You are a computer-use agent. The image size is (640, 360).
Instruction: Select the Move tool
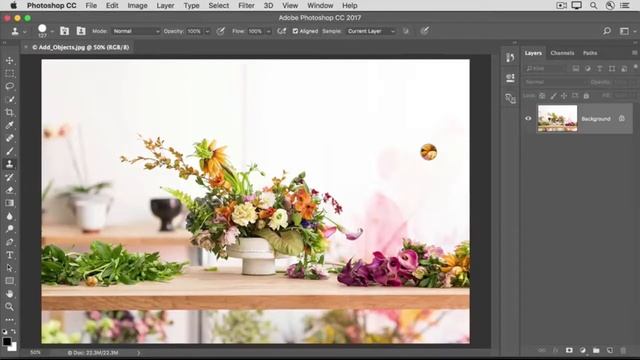(9, 60)
